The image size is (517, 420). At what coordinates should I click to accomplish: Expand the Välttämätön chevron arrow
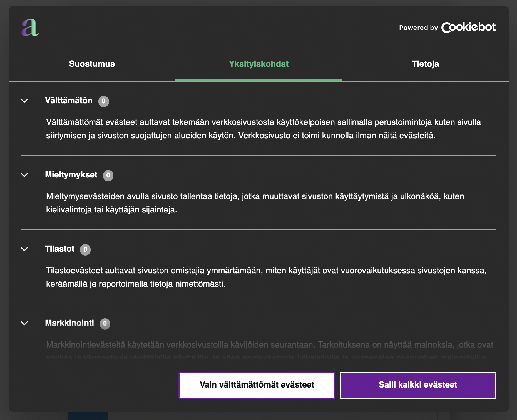(24, 101)
